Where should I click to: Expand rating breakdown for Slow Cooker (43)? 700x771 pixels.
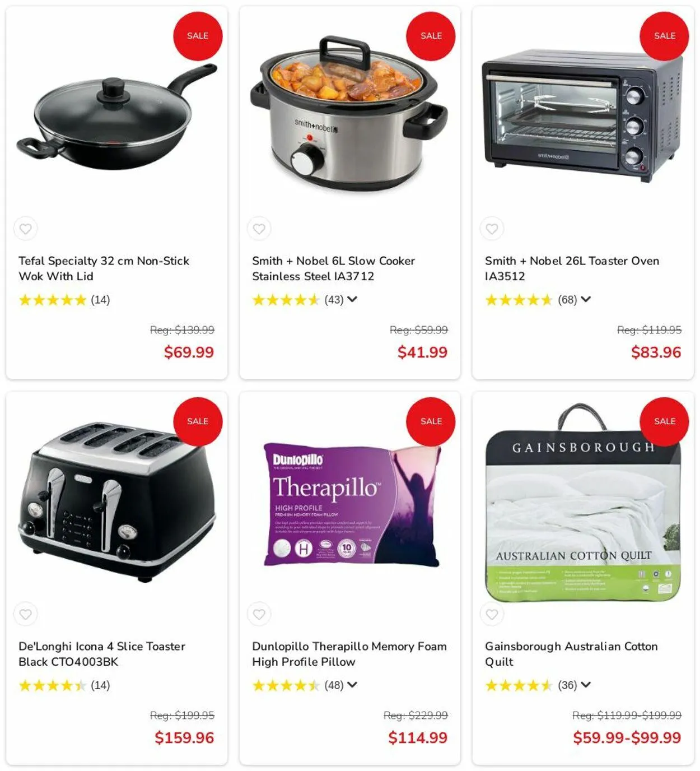tap(352, 299)
